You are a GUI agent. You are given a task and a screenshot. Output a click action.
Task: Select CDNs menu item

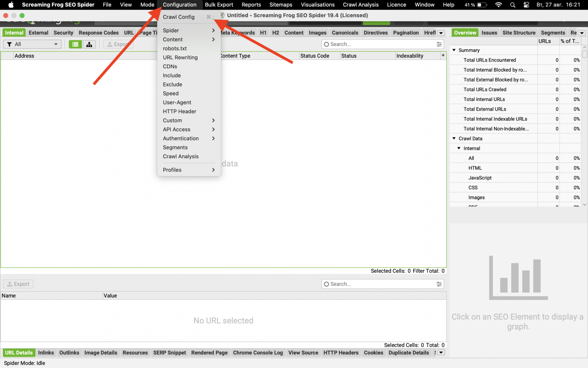pos(189,66)
